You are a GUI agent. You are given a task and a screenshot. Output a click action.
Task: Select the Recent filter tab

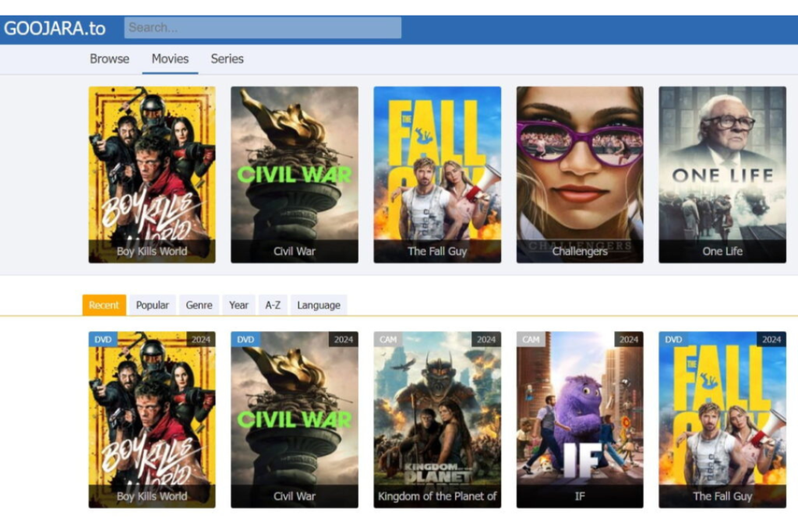coord(104,305)
